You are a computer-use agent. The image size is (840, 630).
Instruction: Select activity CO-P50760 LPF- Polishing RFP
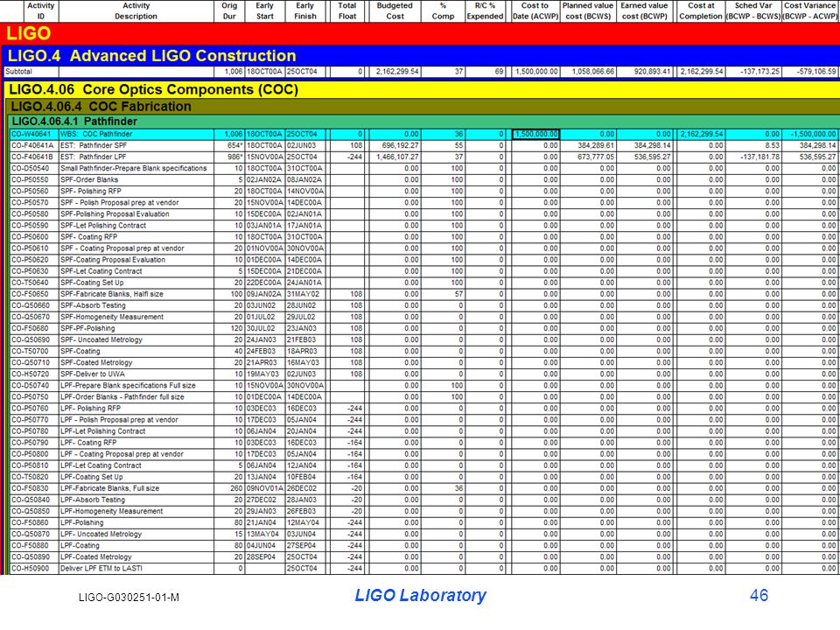click(425, 409)
